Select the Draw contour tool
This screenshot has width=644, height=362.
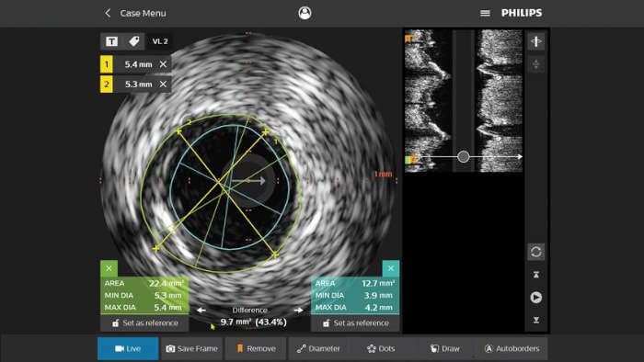tap(444, 348)
